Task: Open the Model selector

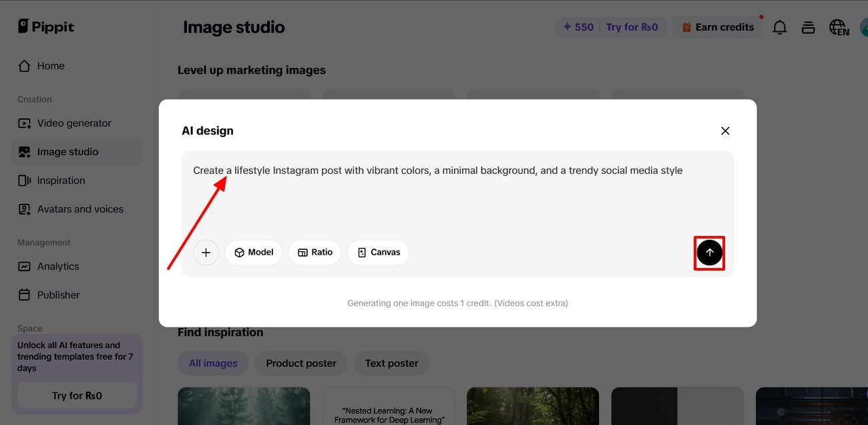Action: [x=254, y=253]
